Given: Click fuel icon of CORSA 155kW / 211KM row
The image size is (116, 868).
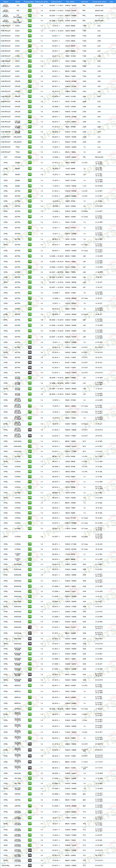Looking at the screenshot, I should pyautogui.click(x=30, y=544).
